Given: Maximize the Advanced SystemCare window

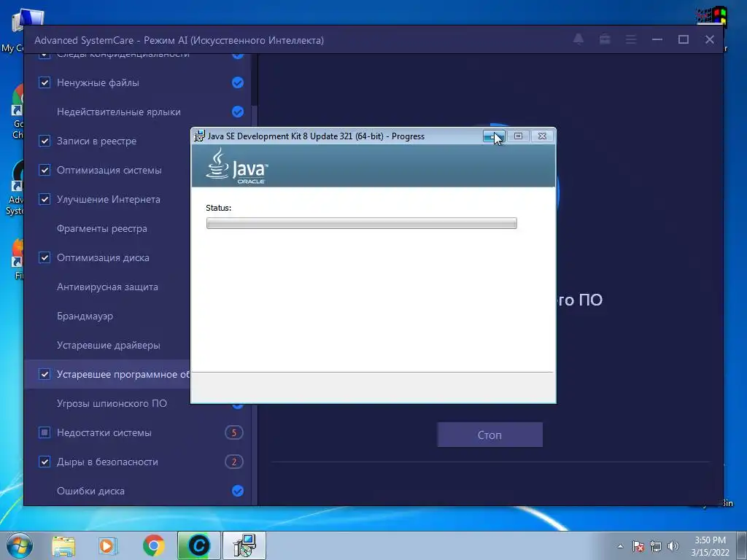Looking at the screenshot, I should [684, 39].
